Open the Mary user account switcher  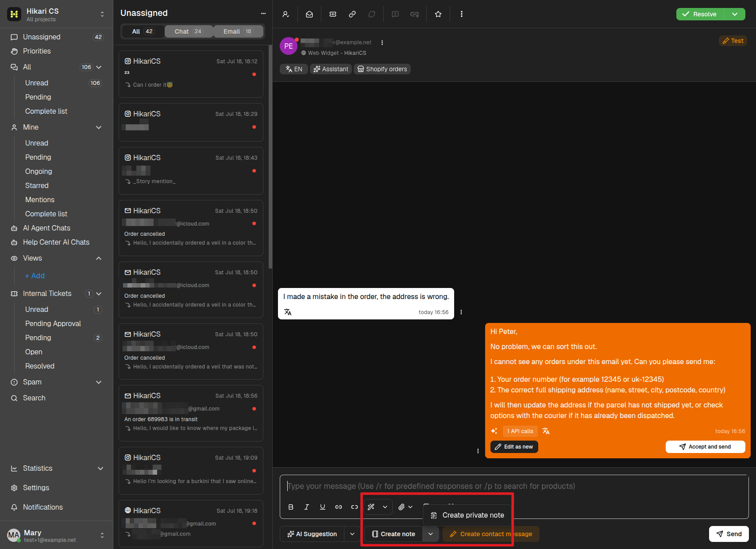[x=57, y=535]
